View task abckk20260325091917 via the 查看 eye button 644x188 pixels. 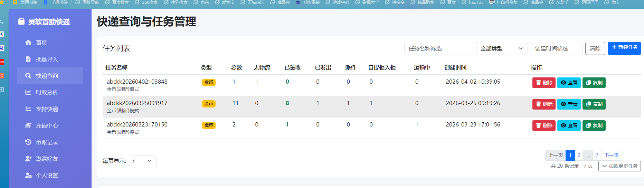[x=569, y=104]
